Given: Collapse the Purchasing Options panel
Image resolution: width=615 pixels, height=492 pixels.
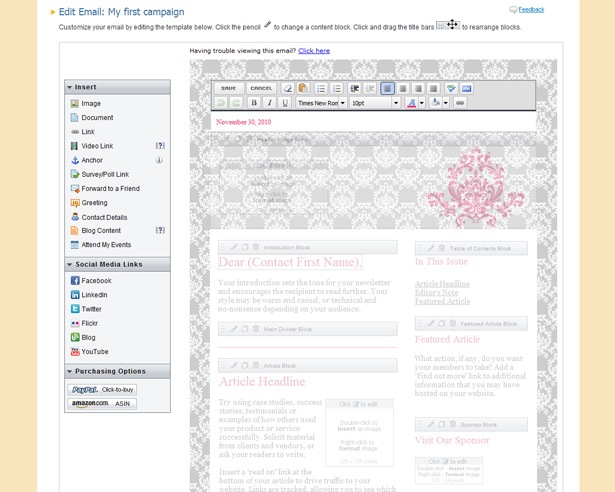Looking at the screenshot, I should click(x=69, y=371).
